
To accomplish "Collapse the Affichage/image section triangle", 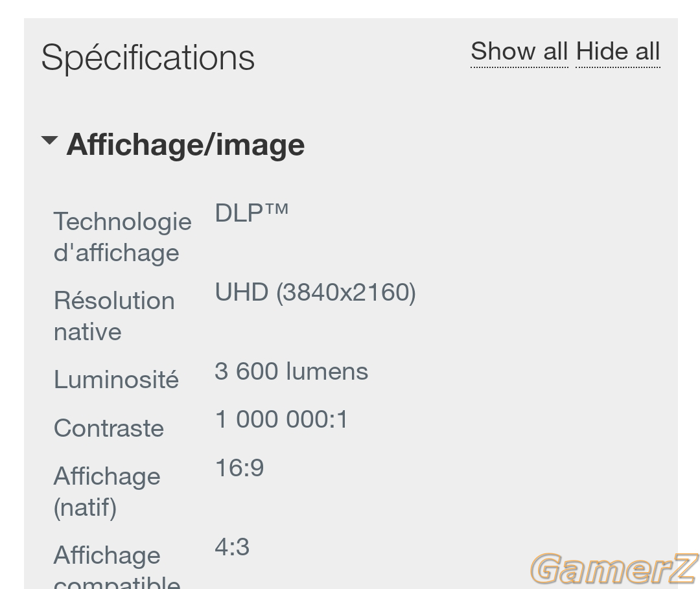I will [x=49, y=141].
